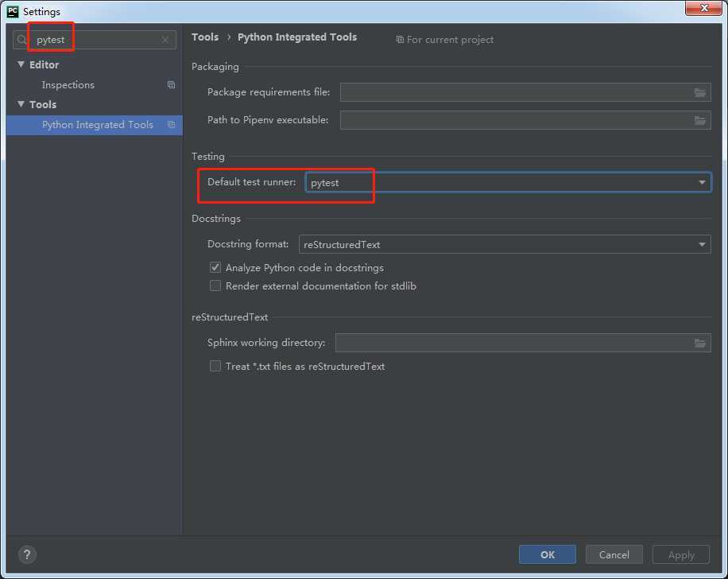Image resolution: width=728 pixels, height=579 pixels.
Task: Select the Tools category label in the tree
Action: click(x=43, y=104)
